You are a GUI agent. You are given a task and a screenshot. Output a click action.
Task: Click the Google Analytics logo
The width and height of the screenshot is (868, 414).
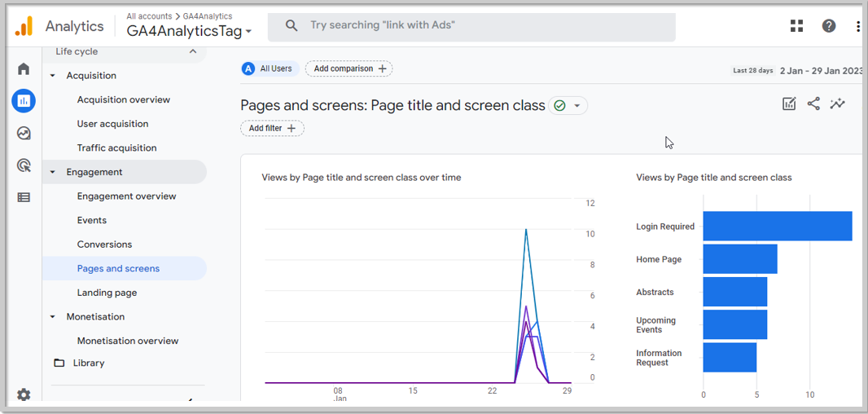point(24,26)
